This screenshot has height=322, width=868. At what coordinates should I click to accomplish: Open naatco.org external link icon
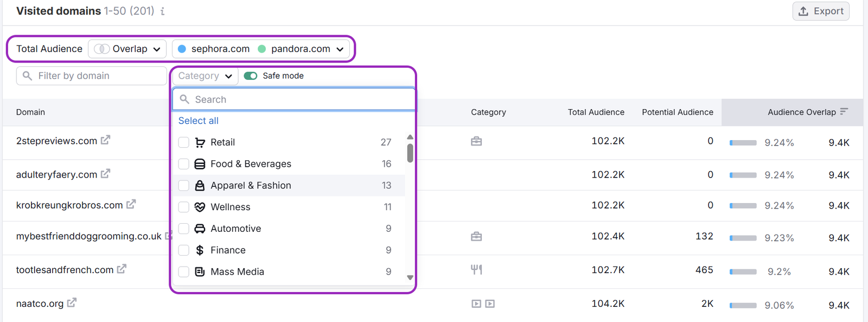tap(72, 302)
